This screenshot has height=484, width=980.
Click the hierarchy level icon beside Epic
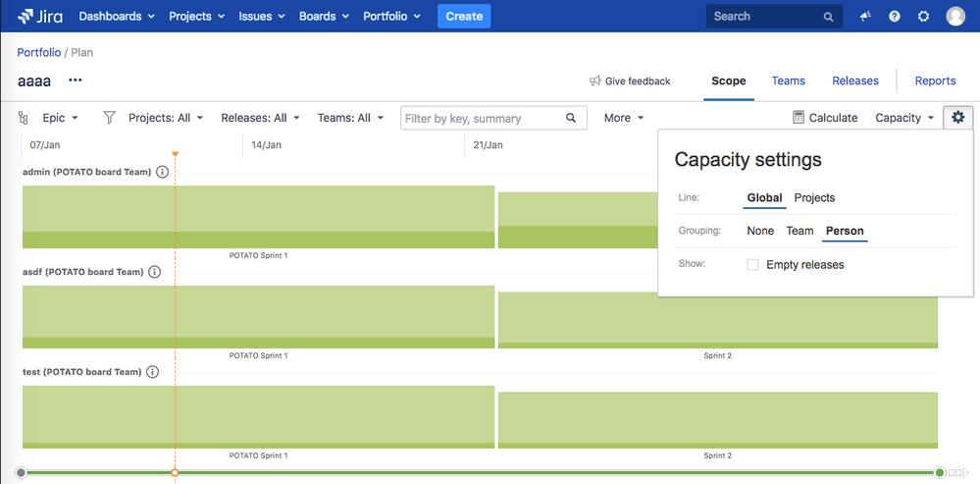click(x=24, y=118)
